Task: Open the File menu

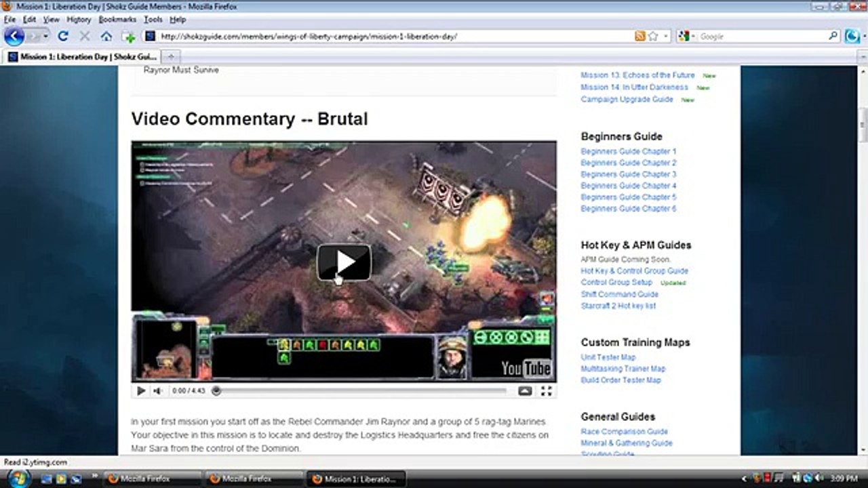Action: point(9,20)
